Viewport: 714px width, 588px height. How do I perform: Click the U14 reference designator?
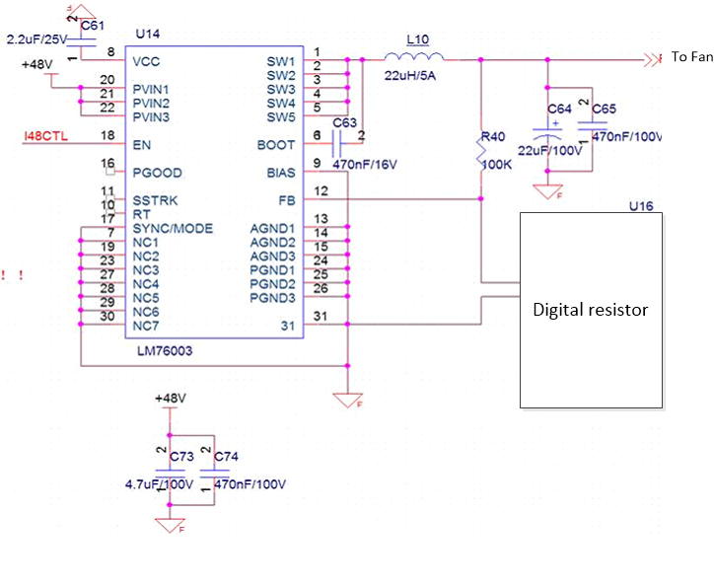148,34
